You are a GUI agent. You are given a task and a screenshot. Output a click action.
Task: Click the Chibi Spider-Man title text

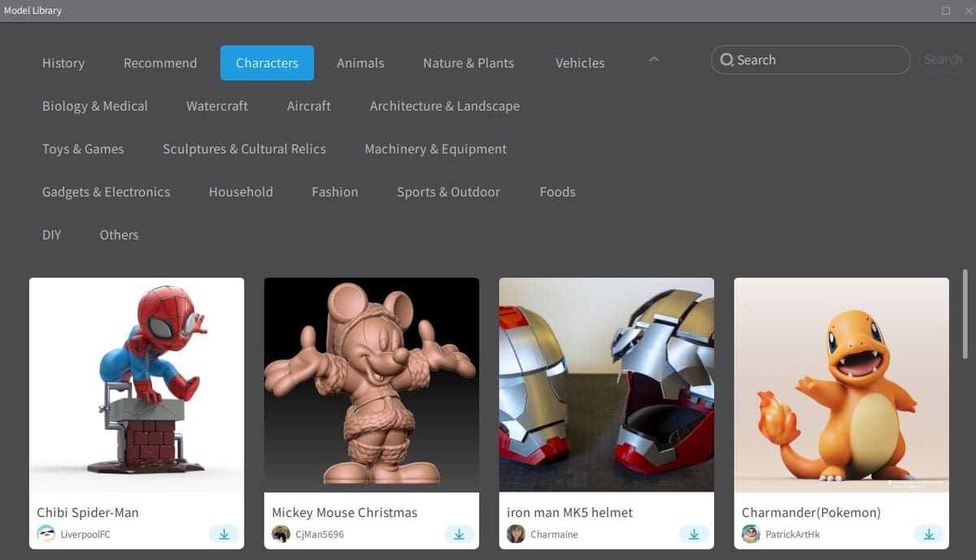point(88,513)
